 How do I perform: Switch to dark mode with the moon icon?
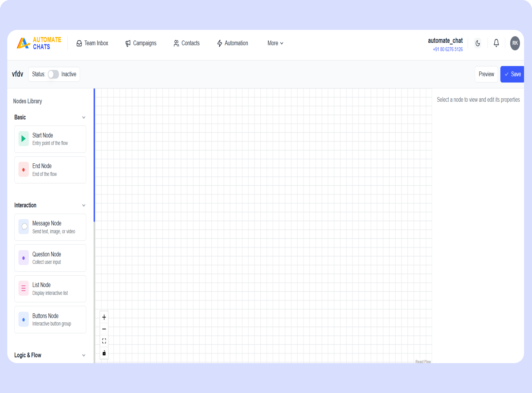(478, 43)
